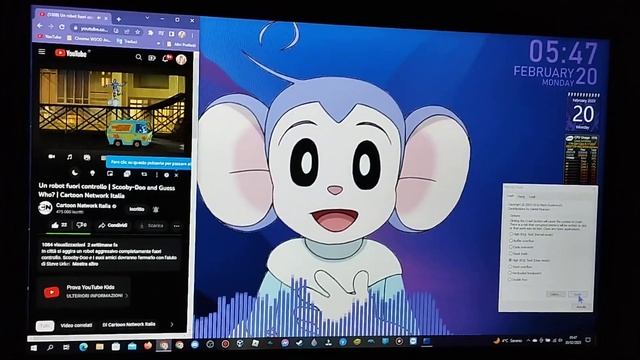Open more actions next to Scarica
Image resolution: width=640 pixels, height=360 pixels.
[176, 226]
